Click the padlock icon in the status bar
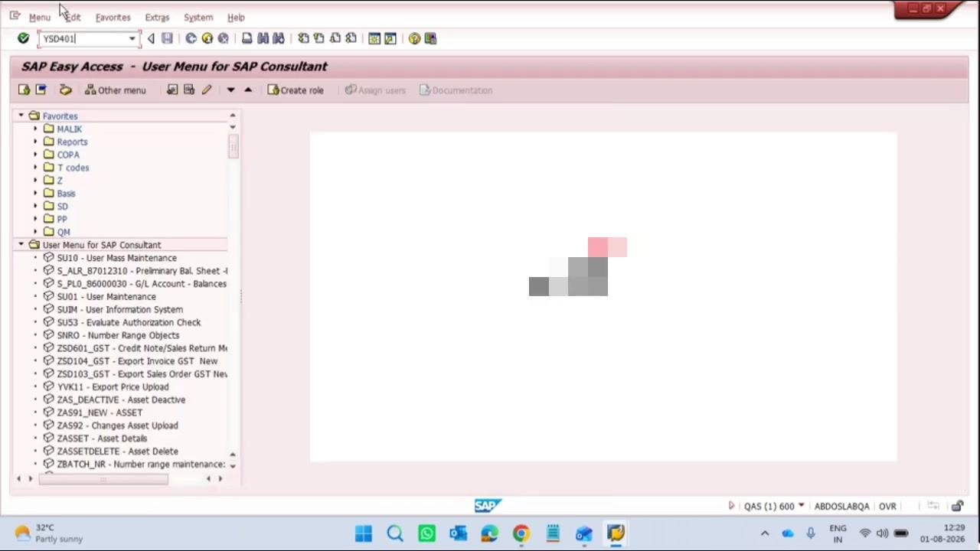980x551 pixels. click(957, 506)
